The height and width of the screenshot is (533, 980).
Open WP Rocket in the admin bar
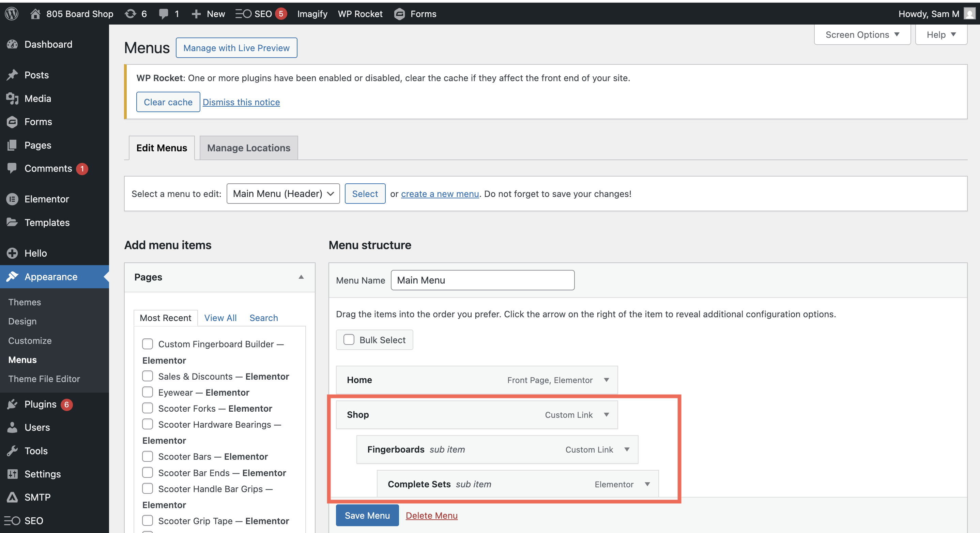point(360,14)
